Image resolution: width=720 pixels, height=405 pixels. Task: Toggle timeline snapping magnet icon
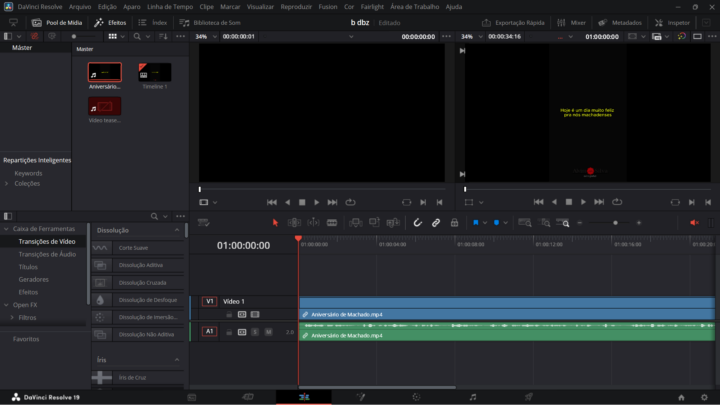[x=418, y=223]
